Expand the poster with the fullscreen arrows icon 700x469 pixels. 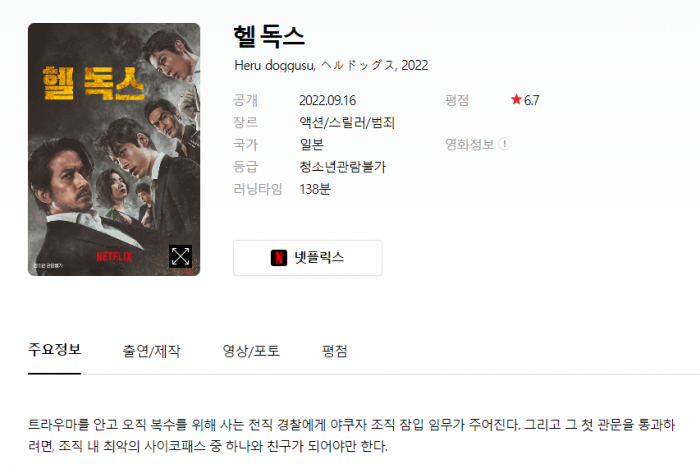[x=180, y=256]
